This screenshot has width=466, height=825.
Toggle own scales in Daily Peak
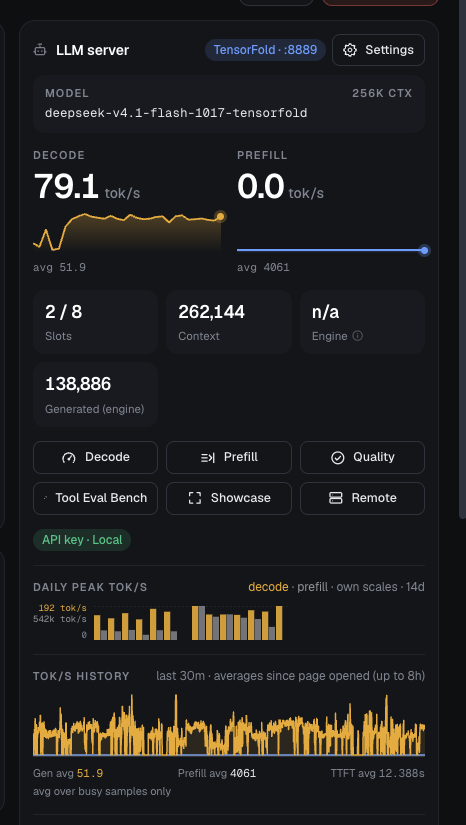[x=367, y=587]
